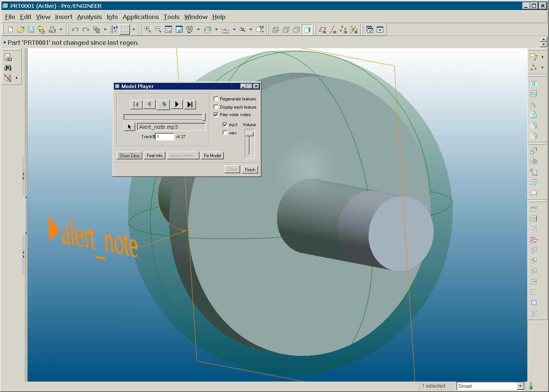Select the wireframe display icon
The image size is (549, 392).
[x=276, y=29]
